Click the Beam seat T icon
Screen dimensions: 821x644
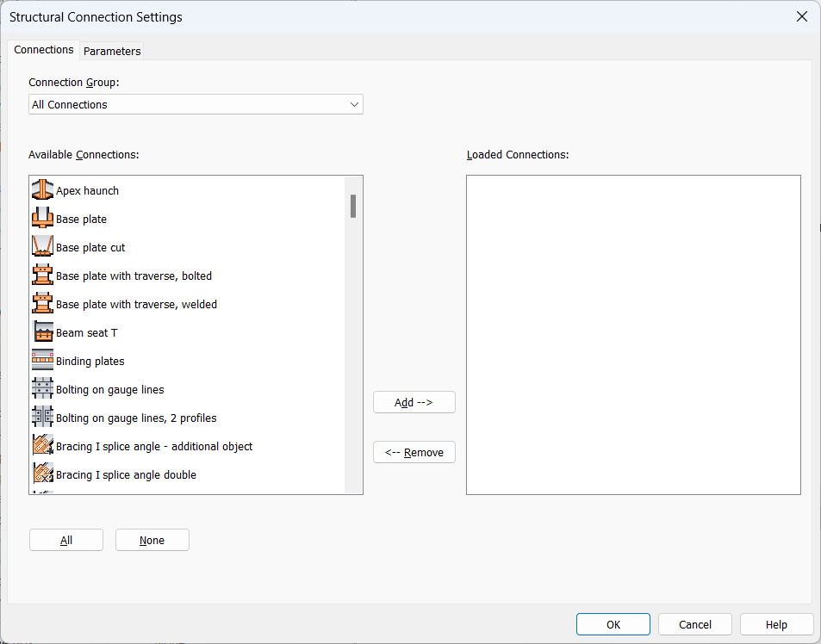point(42,332)
